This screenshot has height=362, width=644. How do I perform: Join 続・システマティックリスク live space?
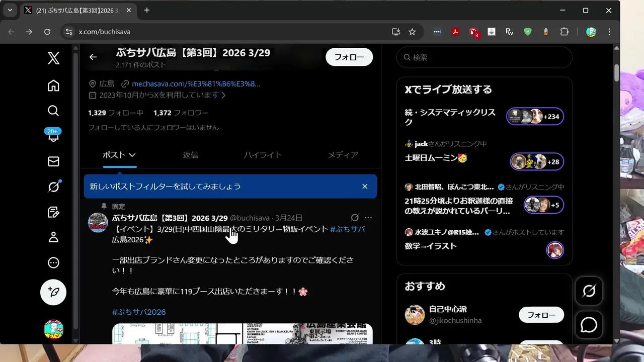coord(484,117)
